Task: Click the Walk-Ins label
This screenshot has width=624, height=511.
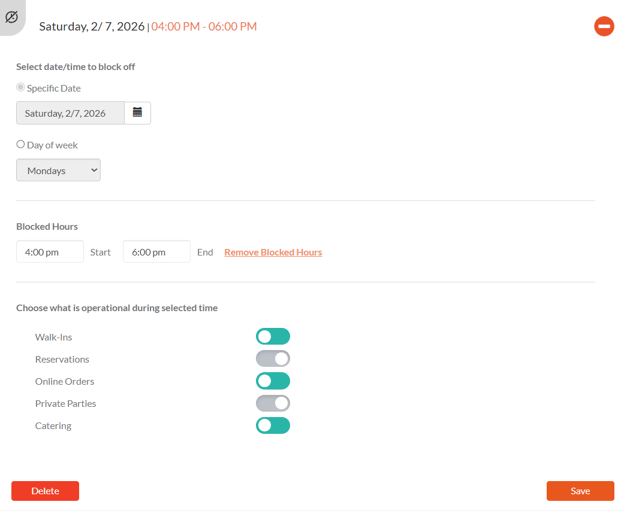Action: (x=53, y=337)
